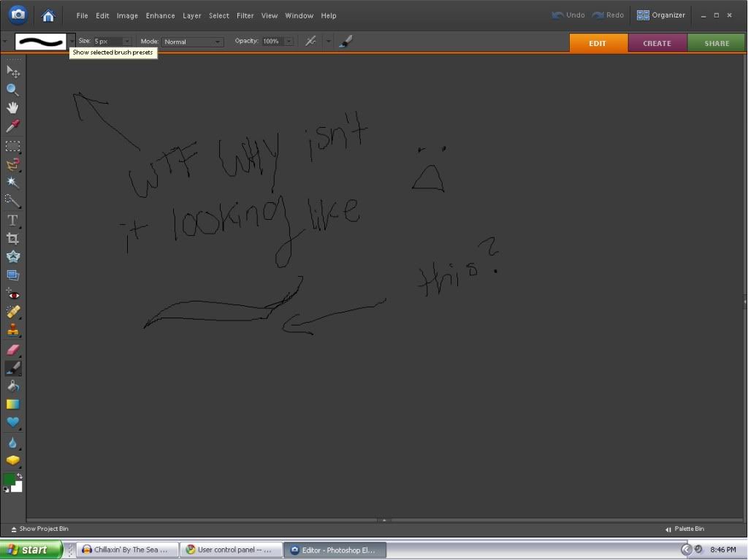Choose the Eraser tool
This screenshot has height=560, width=748.
12,350
